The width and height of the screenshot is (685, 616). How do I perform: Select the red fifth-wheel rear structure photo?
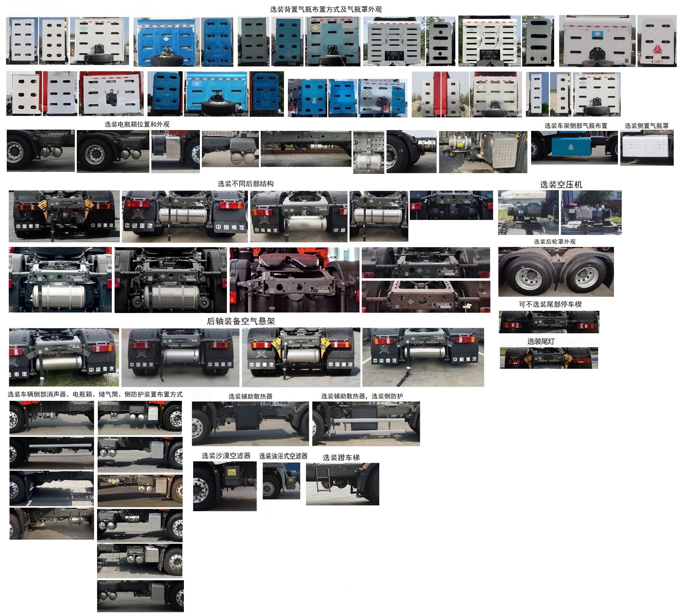pyautogui.click(x=294, y=279)
